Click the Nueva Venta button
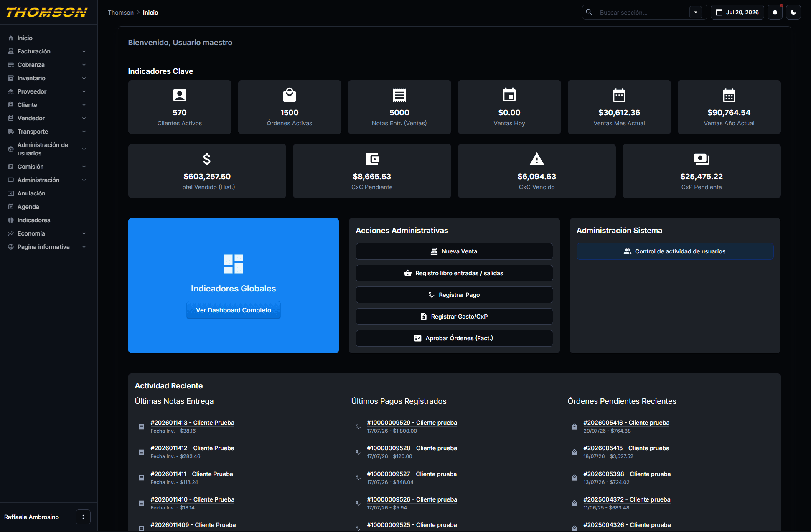 (454, 251)
